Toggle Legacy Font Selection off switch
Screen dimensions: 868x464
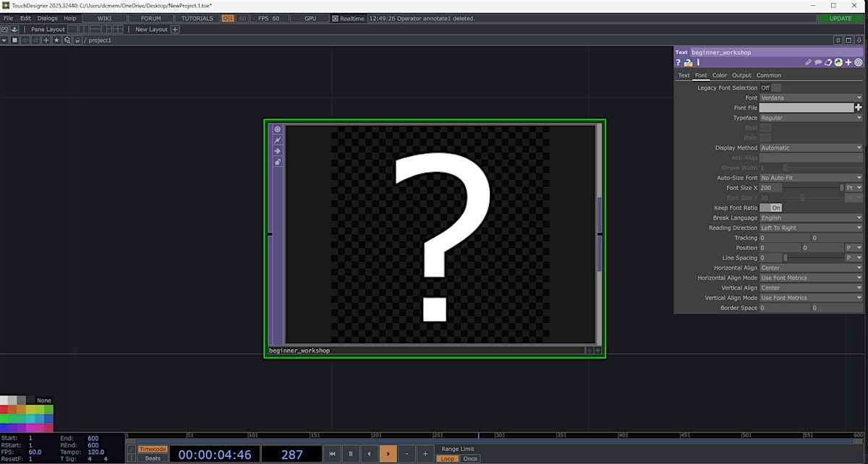[770, 88]
